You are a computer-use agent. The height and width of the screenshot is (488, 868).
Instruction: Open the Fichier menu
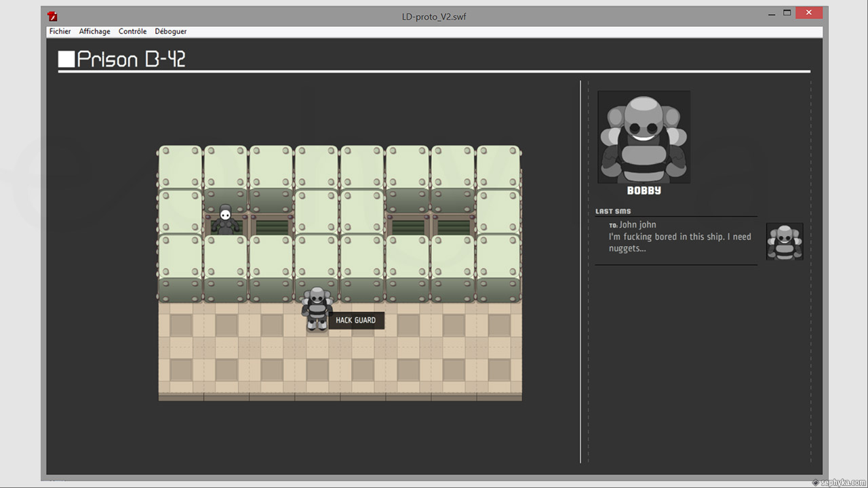(x=60, y=31)
